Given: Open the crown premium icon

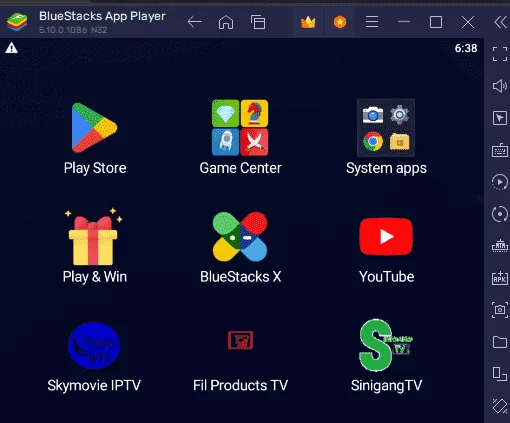Looking at the screenshot, I should [x=308, y=22].
